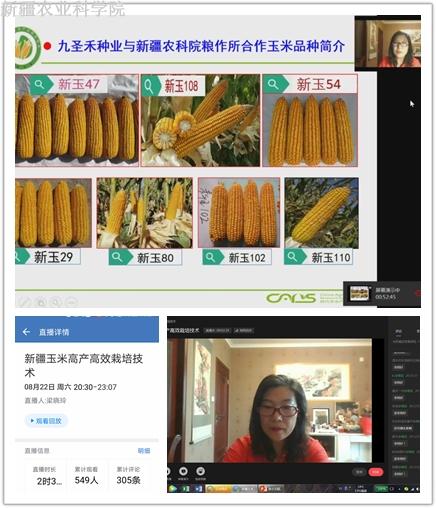436x508 pixels.
Task: Click the zoom icon on the slide toolbar
Action: (x=56, y=302)
